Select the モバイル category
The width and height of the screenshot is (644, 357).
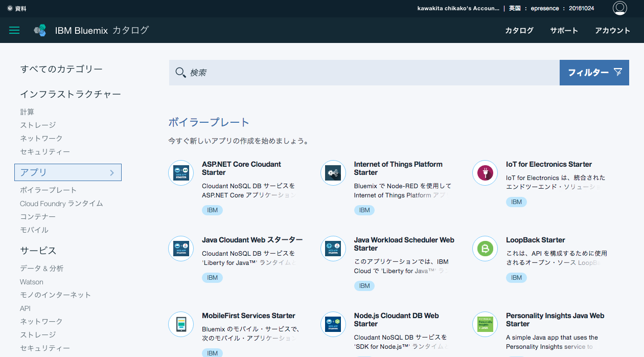[x=34, y=230]
